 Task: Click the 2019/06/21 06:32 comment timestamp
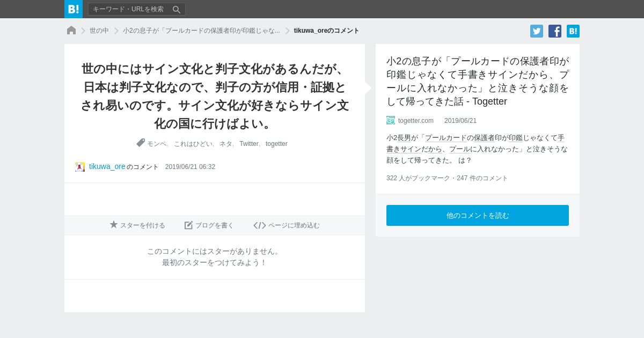click(x=190, y=167)
